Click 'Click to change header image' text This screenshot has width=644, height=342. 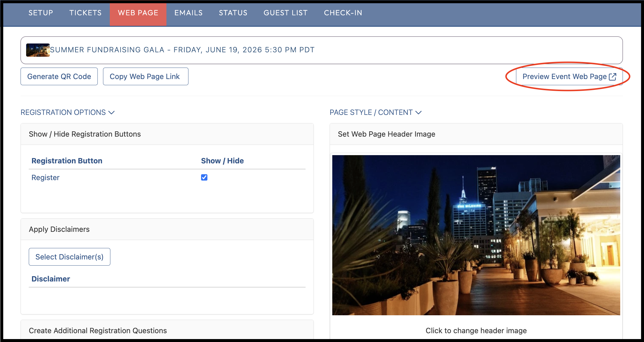tap(476, 331)
